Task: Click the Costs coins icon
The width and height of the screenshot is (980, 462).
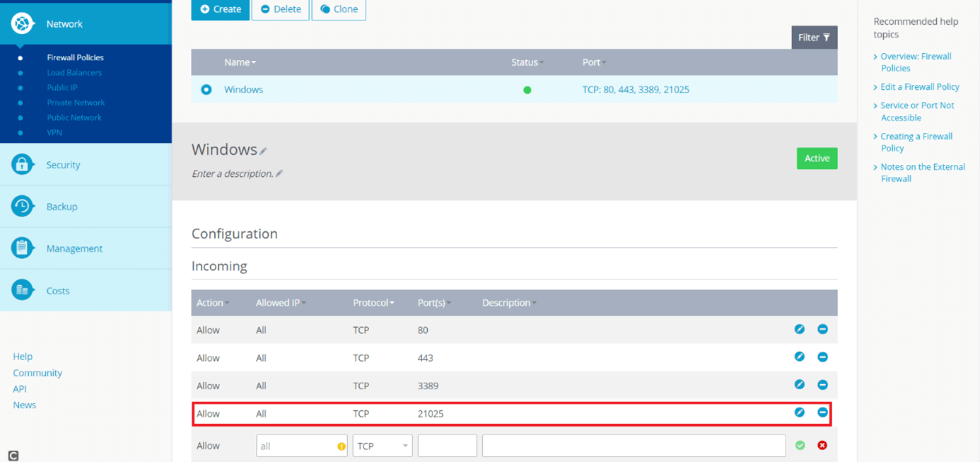Action: pos(23,290)
